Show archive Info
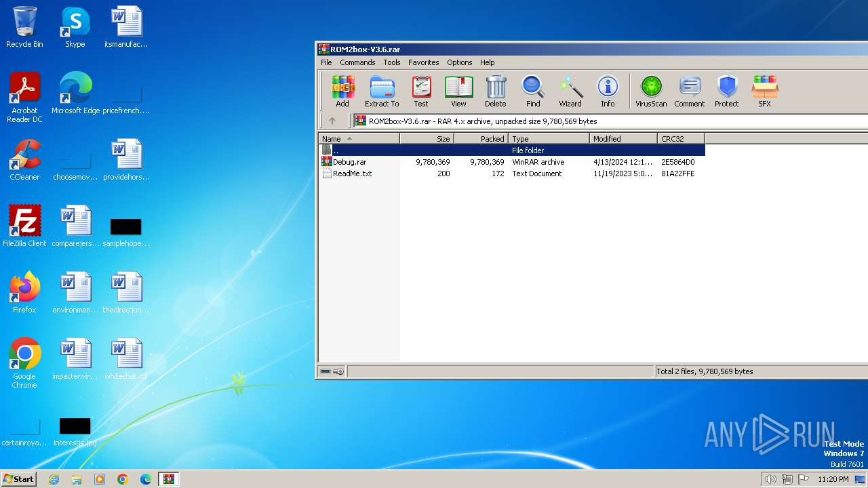The height and width of the screenshot is (488, 868). (608, 91)
